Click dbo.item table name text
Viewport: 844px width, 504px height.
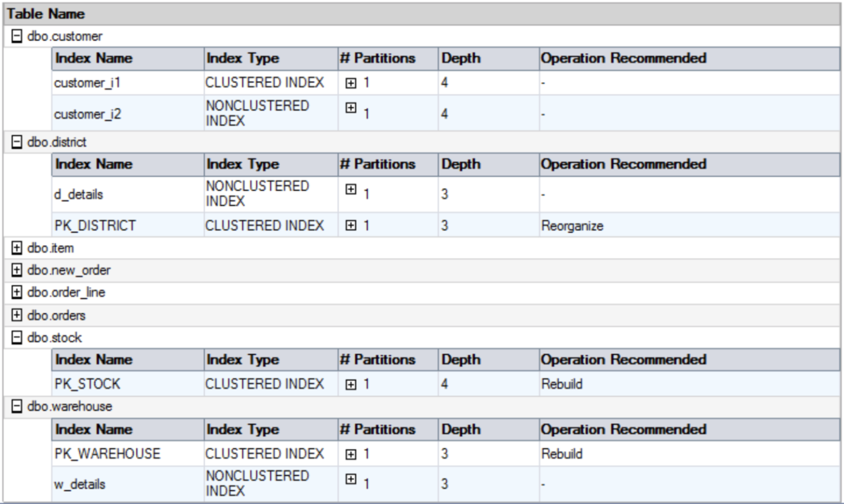click(x=50, y=248)
